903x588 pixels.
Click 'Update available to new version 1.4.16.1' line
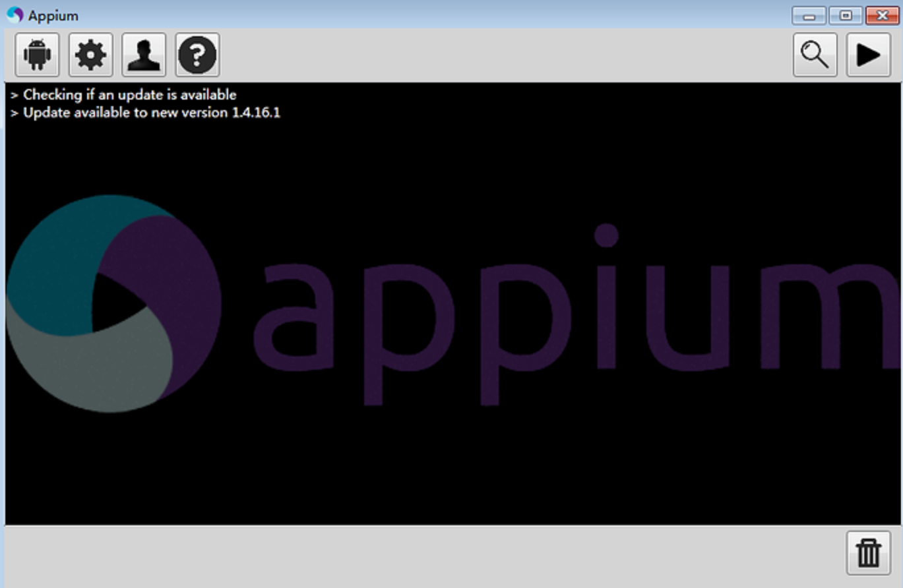(145, 113)
